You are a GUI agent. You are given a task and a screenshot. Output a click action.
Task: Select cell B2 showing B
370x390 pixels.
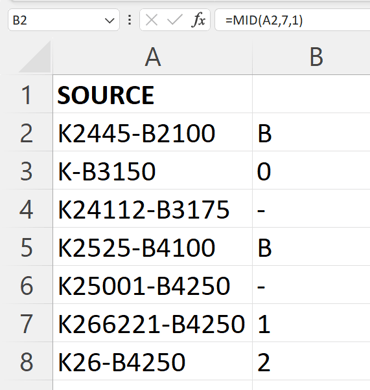tap(311, 133)
